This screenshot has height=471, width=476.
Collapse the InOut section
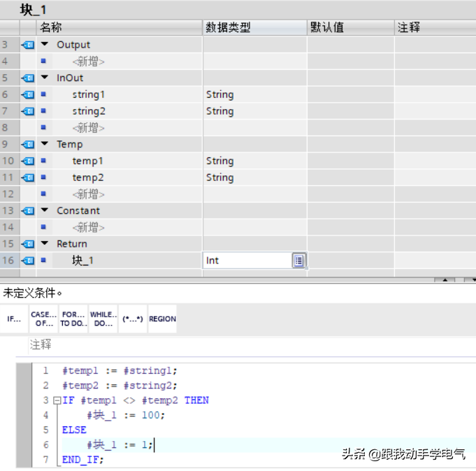(45, 78)
